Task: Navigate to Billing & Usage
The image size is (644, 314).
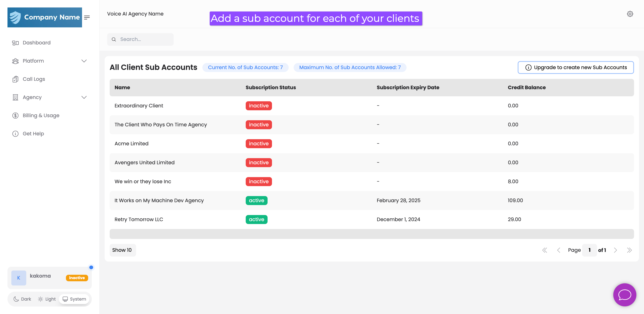Action: pyautogui.click(x=41, y=115)
